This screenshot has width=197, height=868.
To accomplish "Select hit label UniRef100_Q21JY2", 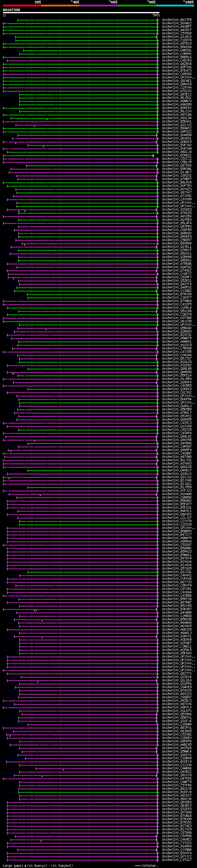I will coord(176,125).
